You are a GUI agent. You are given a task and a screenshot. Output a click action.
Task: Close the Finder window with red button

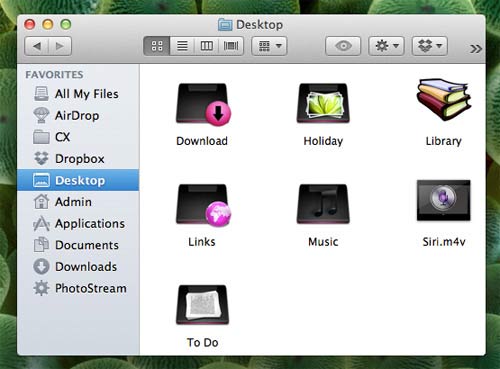pos(30,24)
